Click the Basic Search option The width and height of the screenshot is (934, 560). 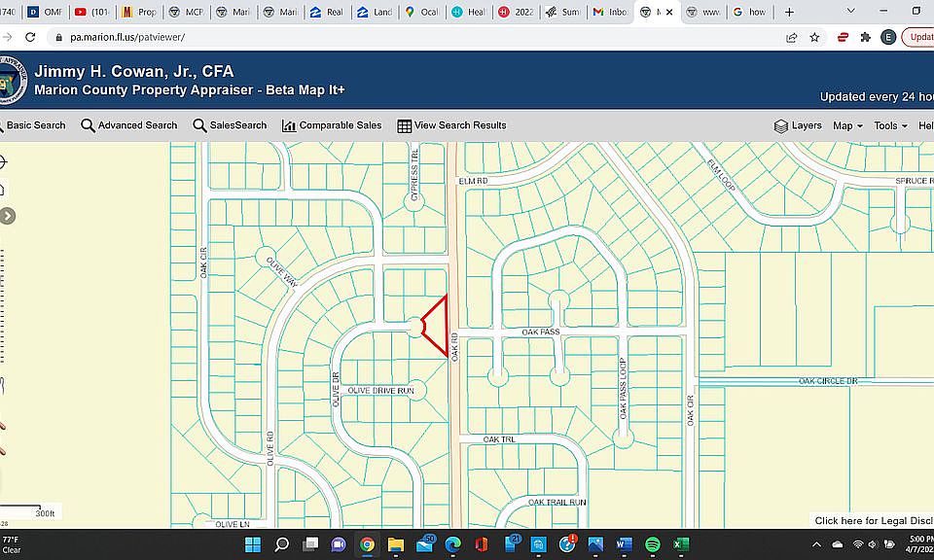coord(33,125)
